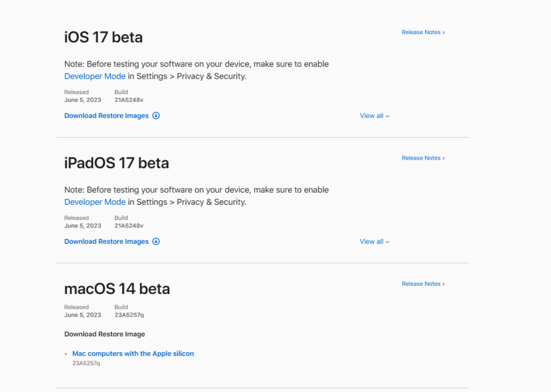Click June 5, 2023 date under macOS 14

coord(83,315)
